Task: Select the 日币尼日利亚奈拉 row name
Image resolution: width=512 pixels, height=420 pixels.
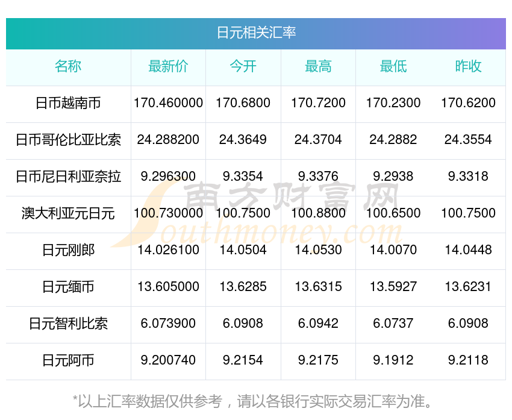Action: pyautogui.click(x=68, y=177)
